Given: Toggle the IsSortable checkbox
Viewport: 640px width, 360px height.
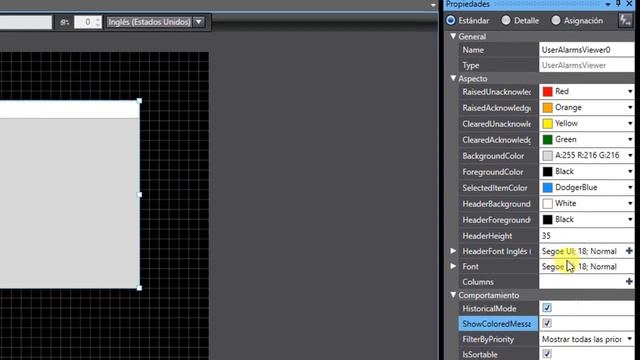Looking at the screenshot, I should tap(547, 353).
